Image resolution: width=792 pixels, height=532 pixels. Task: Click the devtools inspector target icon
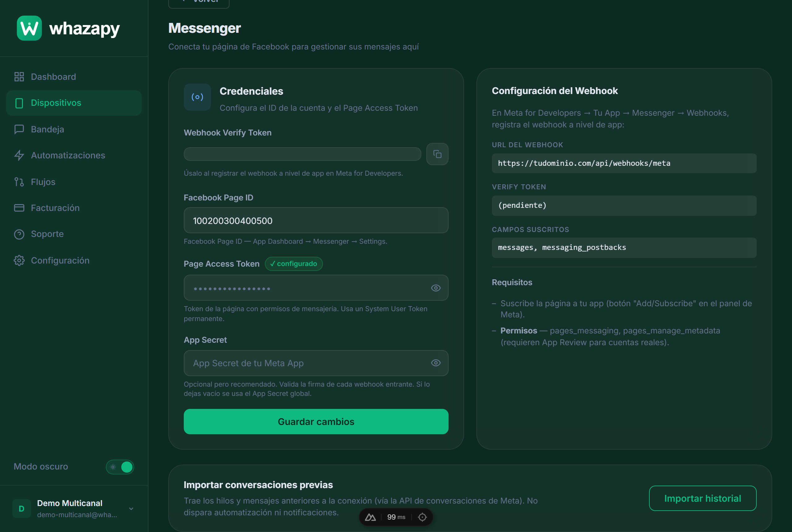point(422,517)
